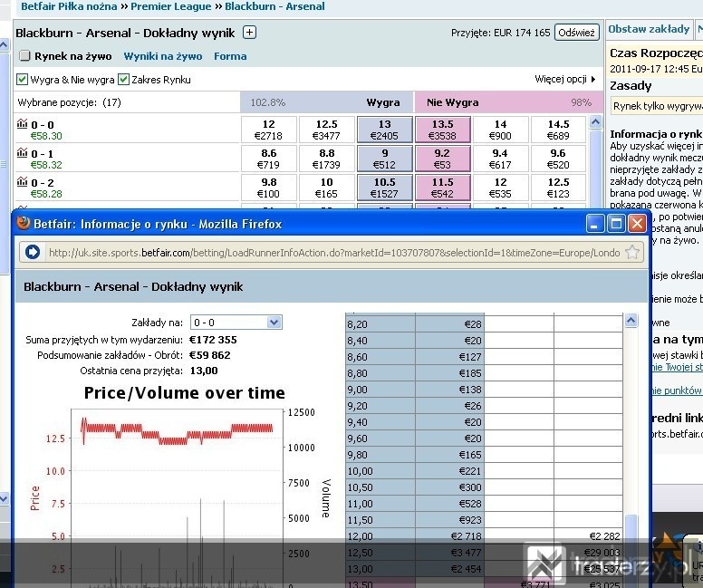
Task: Select lay price 9.2 €53 for 0 - 1
Action: click(x=442, y=159)
